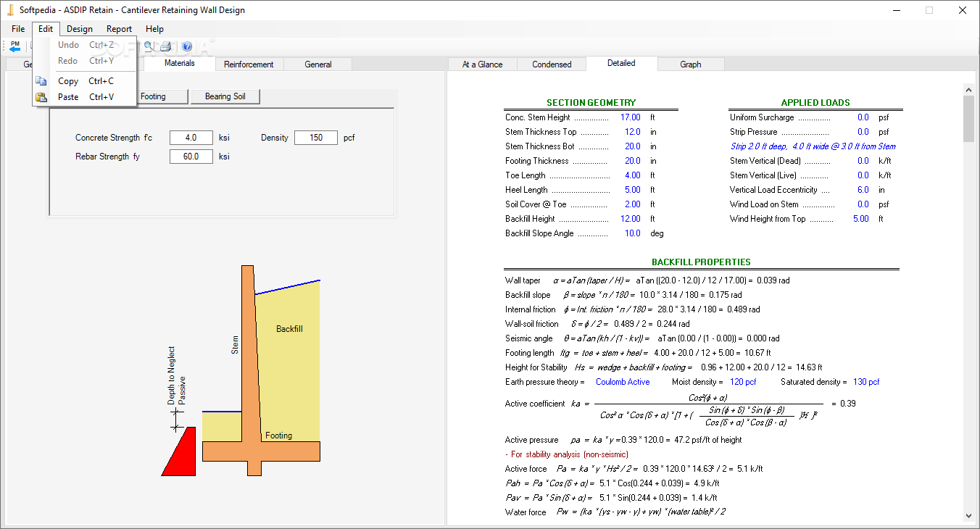Close the Edit menu
This screenshot has height=529, width=980.
pos(46,29)
